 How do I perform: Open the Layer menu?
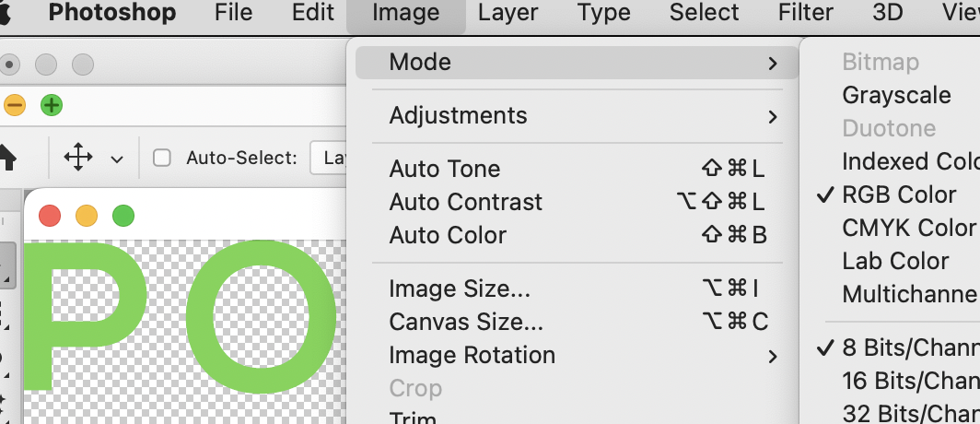coord(508,13)
